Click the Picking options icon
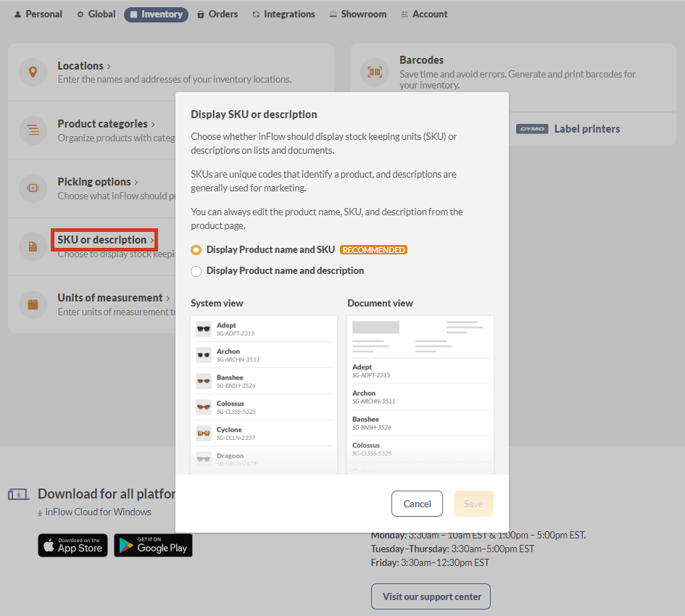685x616 pixels. [x=33, y=188]
